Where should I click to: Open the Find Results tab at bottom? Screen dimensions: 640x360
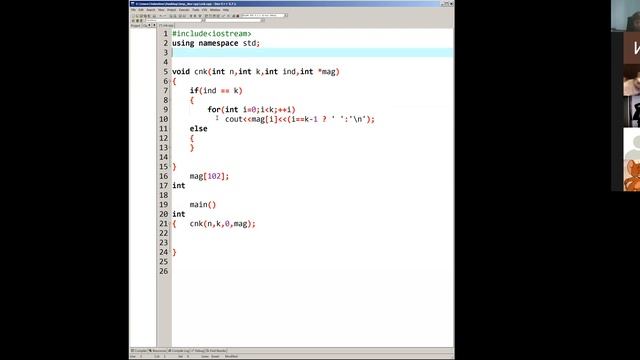pyautogui.click(x=216, y=351)
